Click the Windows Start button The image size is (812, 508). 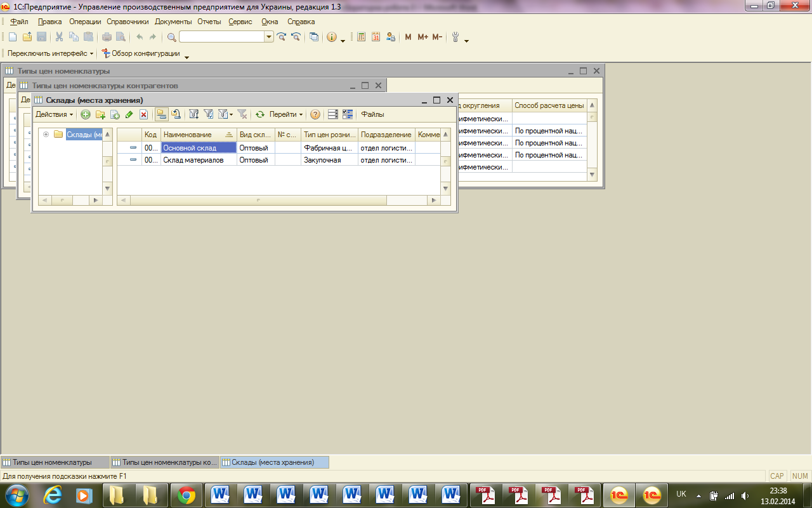(x=16, y=495)
